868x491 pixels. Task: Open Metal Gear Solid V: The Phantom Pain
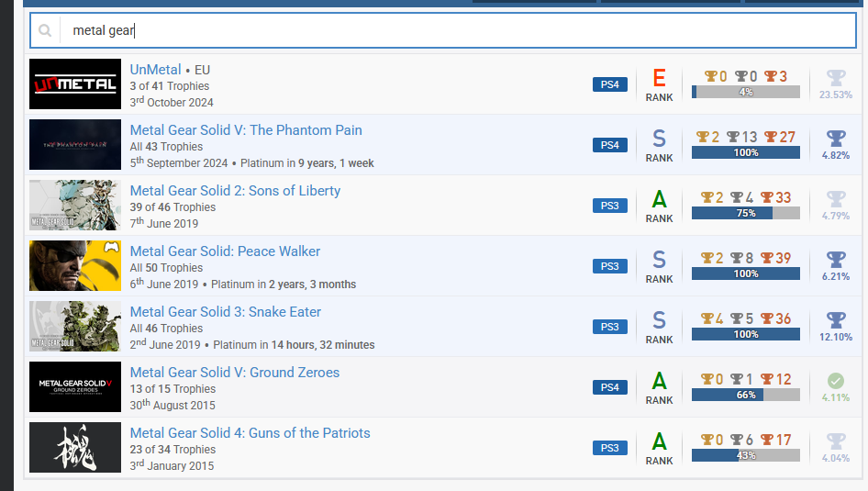[x=246, y=130]
